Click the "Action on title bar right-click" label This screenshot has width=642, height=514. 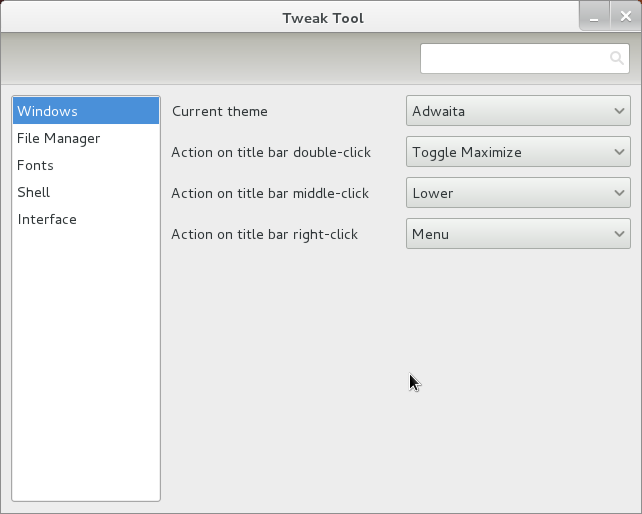[264, 235]
